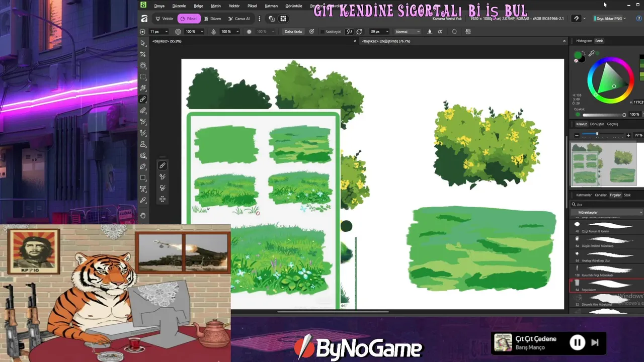Click the symmetry circle icon in context bar
Screen dimensions: 644x362
tap(454, 32)
